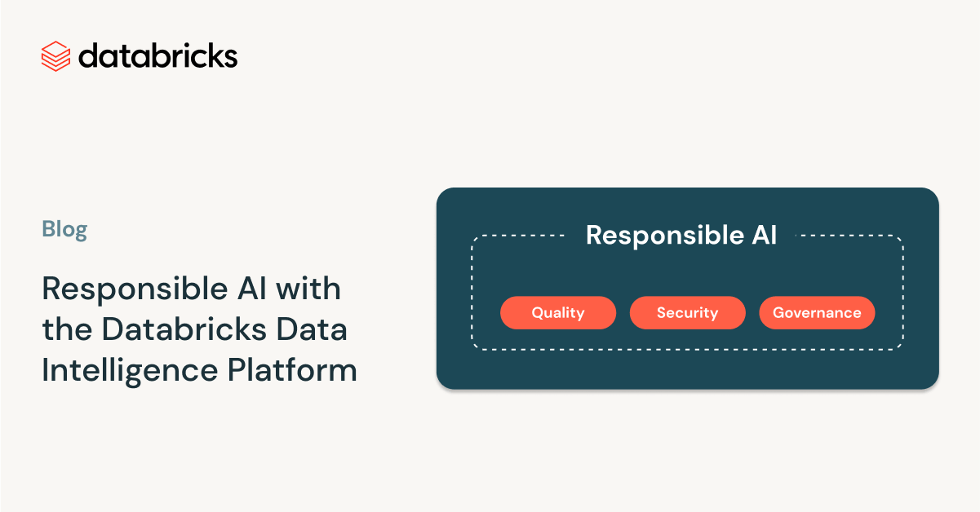Click the bottom dashed border of the box

tap(687, 349)
